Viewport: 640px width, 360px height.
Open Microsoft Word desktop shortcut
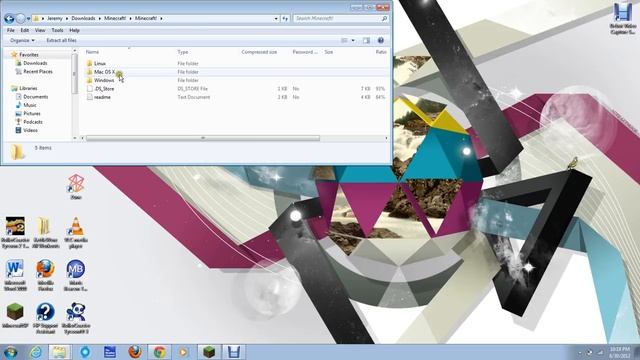pyautogui.click(x=15, y=275)
